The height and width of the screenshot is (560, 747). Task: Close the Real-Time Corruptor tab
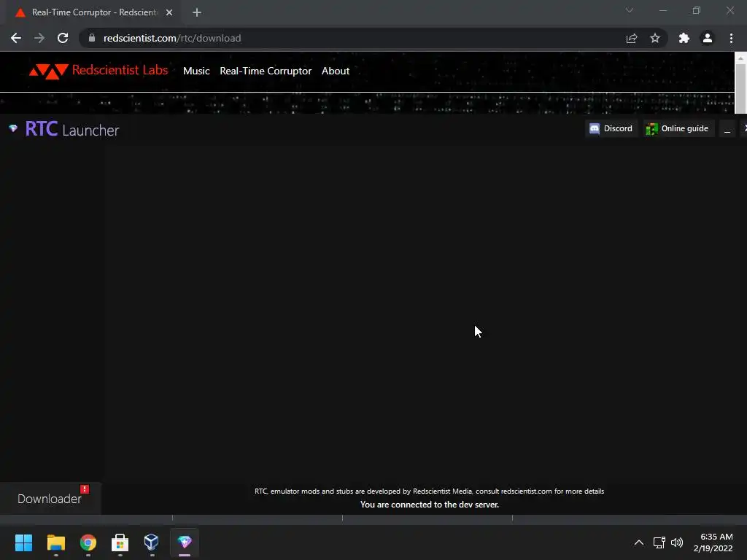point(169,12)
